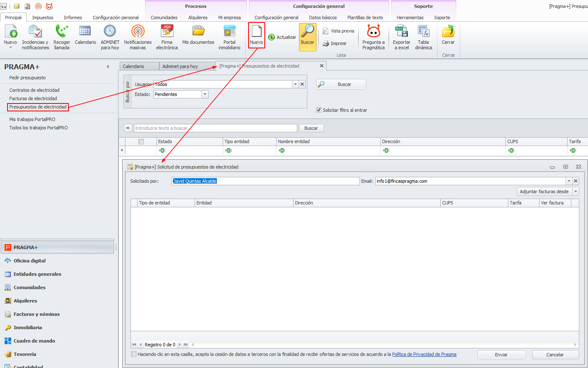Ask Pregunta a Pragmática

point(374,37)
